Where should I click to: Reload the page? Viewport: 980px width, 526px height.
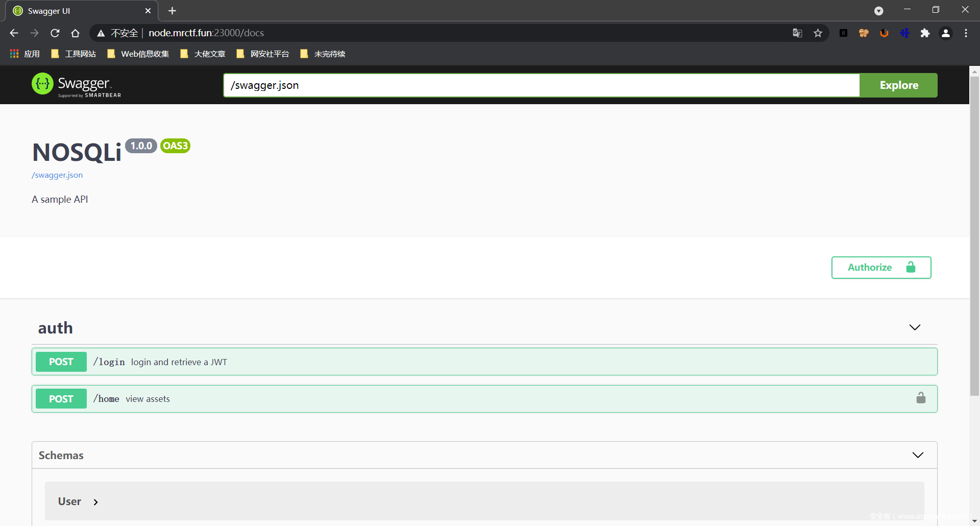point(55,33)
